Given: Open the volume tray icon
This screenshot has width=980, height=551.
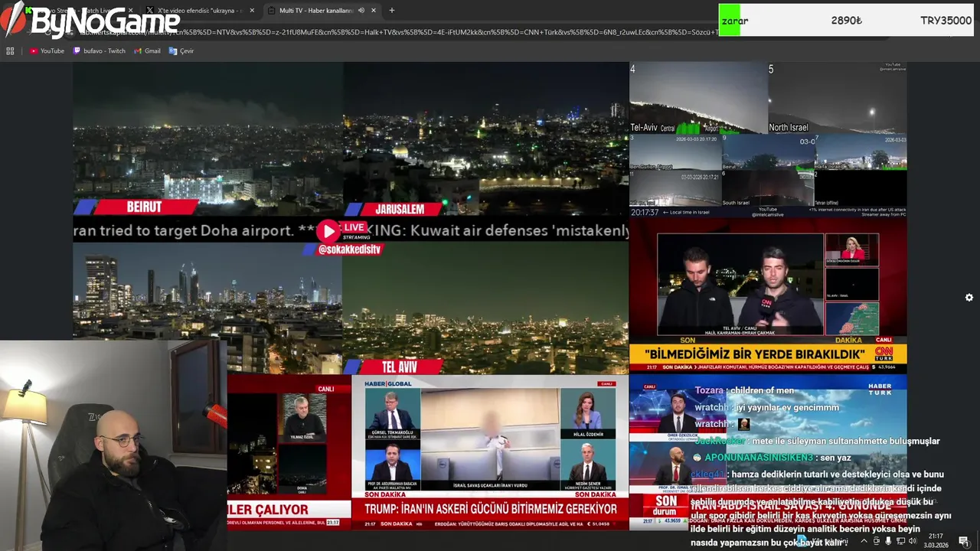Looking at the screenshot, I should [913, 541].
